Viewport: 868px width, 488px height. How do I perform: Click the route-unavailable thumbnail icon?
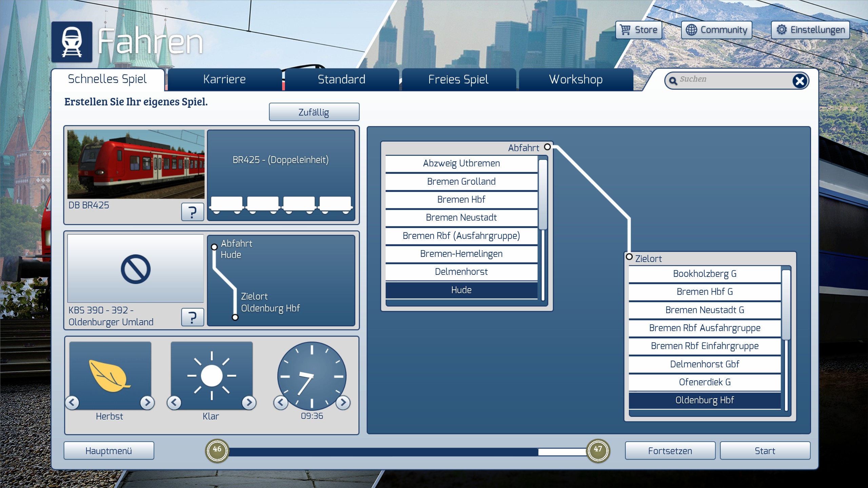[136, 269]
